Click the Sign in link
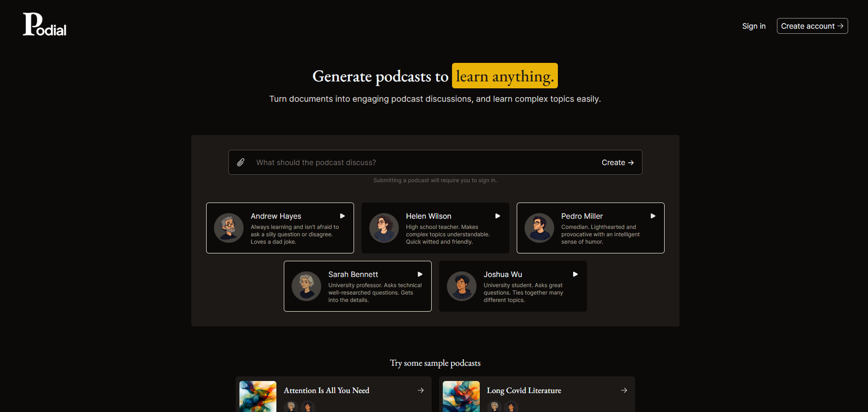 (x=754, y=26)
